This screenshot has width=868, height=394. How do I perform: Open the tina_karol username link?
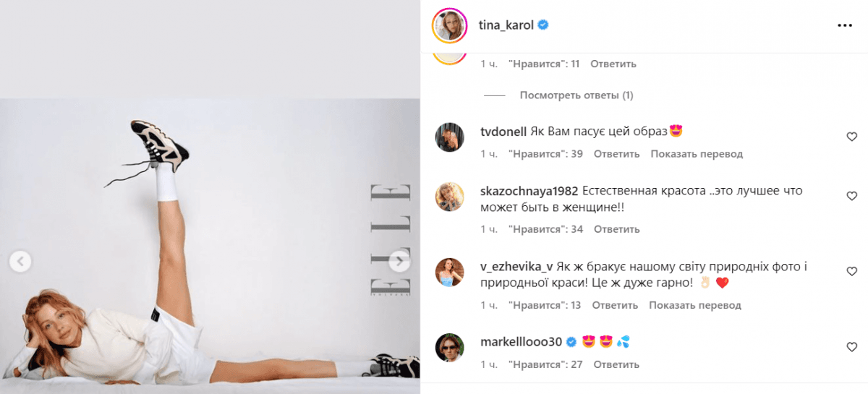point(506,25)
